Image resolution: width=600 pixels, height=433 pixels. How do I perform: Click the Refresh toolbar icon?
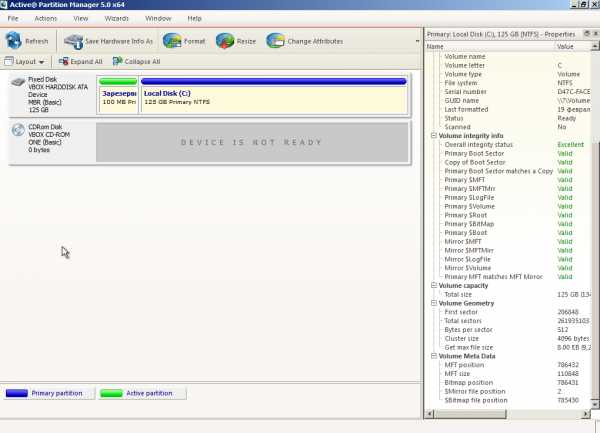[14, 41]
